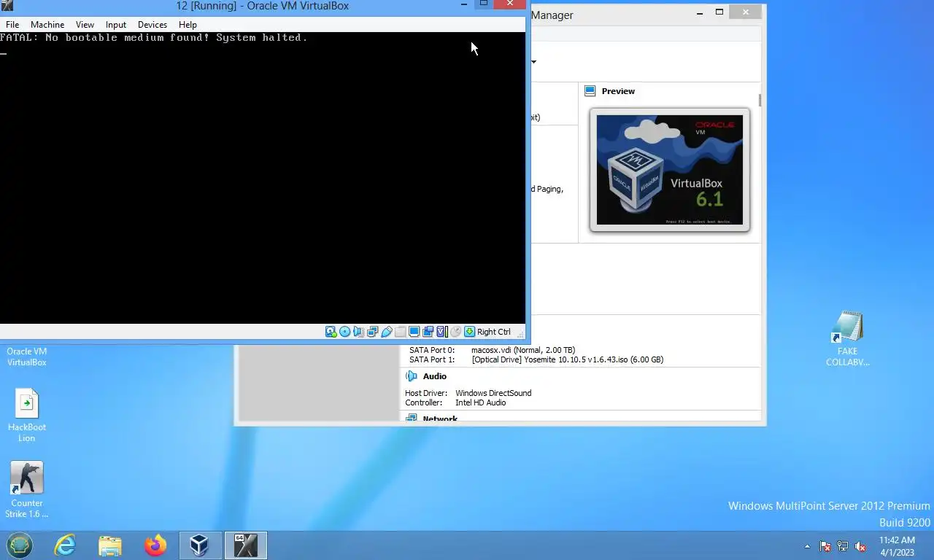Image resolution: width=934 pixels, height=560 pixels.
Task: Click the Windows DirectSound host driver value
Action: click(x=493, y=393)
